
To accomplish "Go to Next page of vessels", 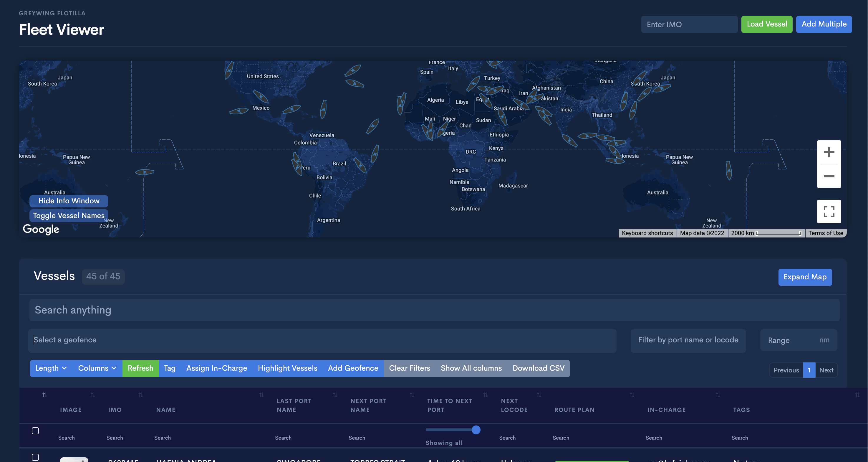I will pyautogui.click(x=826, y=370).
